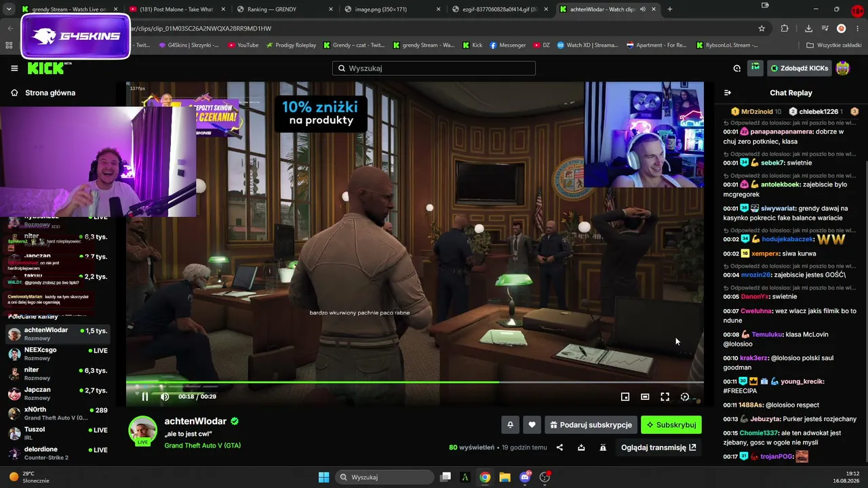The image size is (868, 488).
Task: Open Watch XD | Streama... bookmark
Action: pyautogui.click(x=587, y=45)
